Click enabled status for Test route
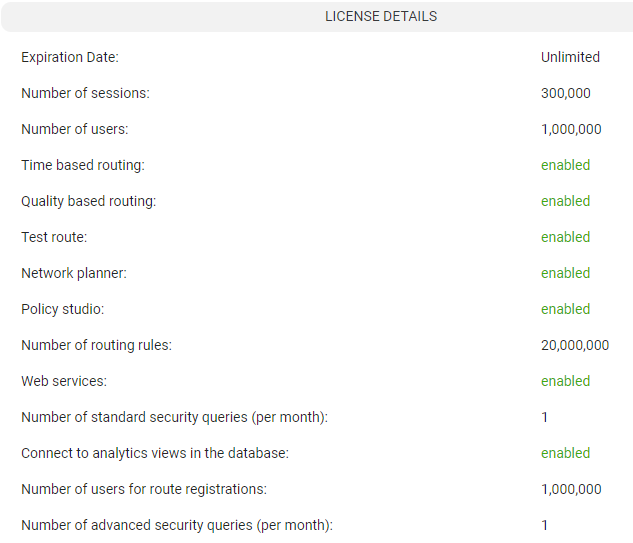 click(x=565, y=237)
